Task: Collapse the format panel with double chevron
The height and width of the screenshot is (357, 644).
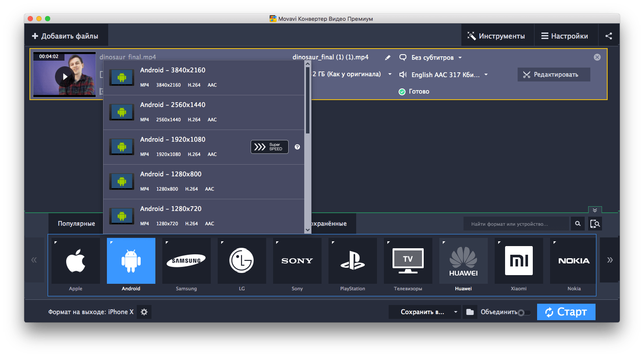Action: point(595,210)
